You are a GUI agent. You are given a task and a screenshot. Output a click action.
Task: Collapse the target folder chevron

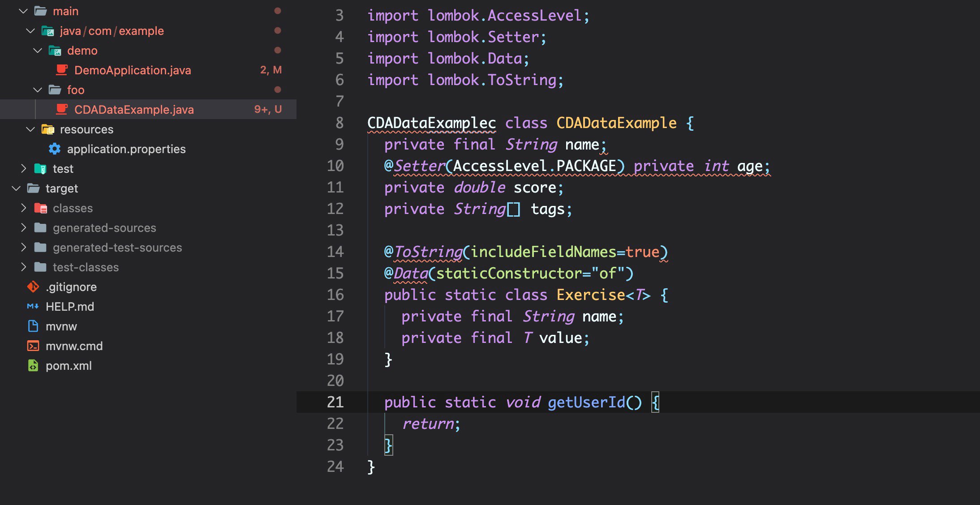point(16,188)
